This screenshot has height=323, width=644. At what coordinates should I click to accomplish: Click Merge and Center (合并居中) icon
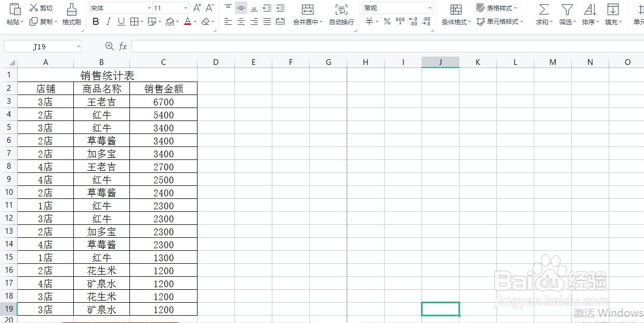click(x=308, y=9)
